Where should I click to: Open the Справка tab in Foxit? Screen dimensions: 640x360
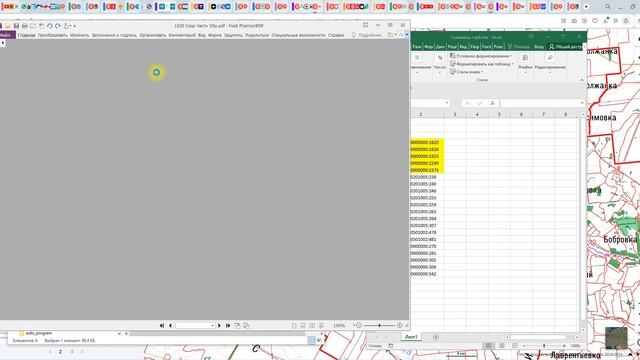(x=336, y=36)
